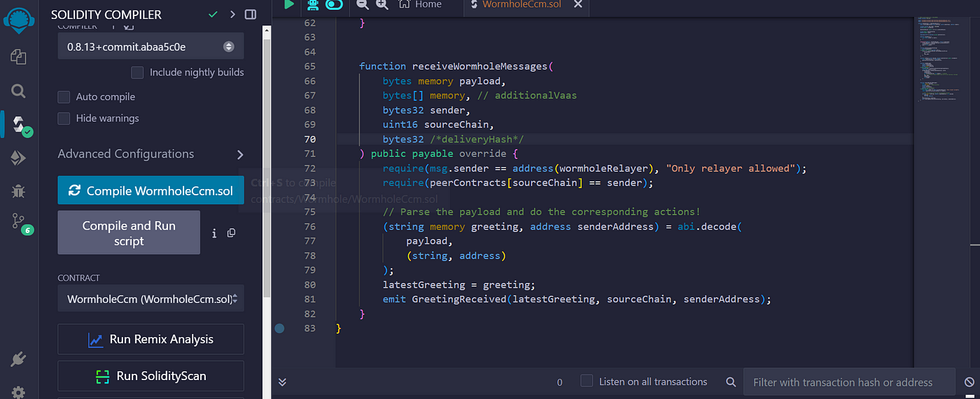Click the terminal search magnifier icon
The height and width of the screenshot is (399, 980).
(731, 382)
